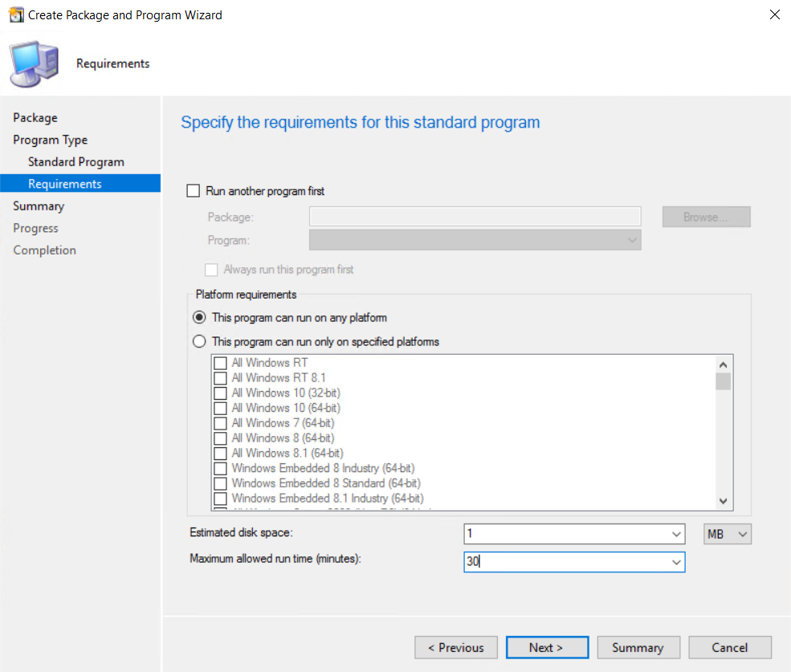This screenshot has height=672, width=791.
Task: Select 'This program can run on any platform'
Action: point(200,317)
